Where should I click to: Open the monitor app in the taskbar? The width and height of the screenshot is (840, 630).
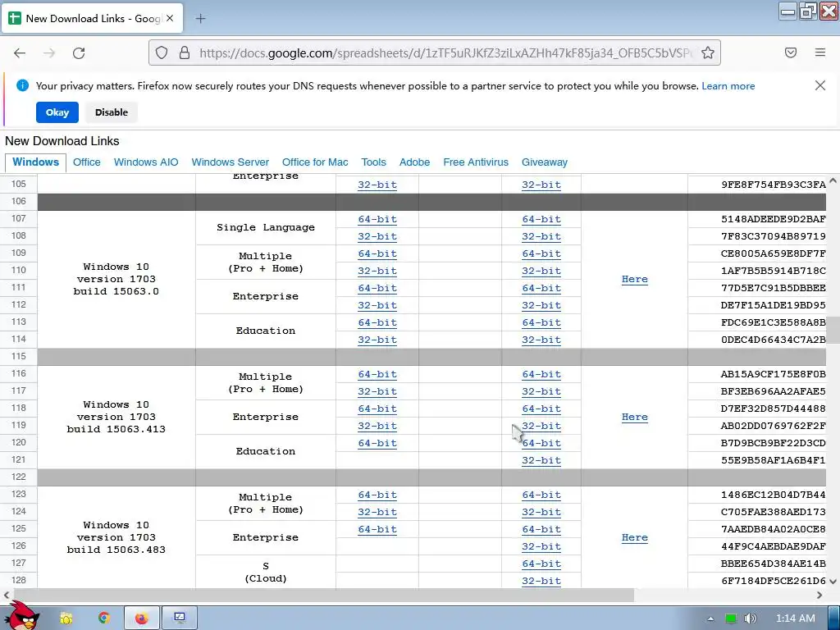pyautogui.click(x=180, y=619)
